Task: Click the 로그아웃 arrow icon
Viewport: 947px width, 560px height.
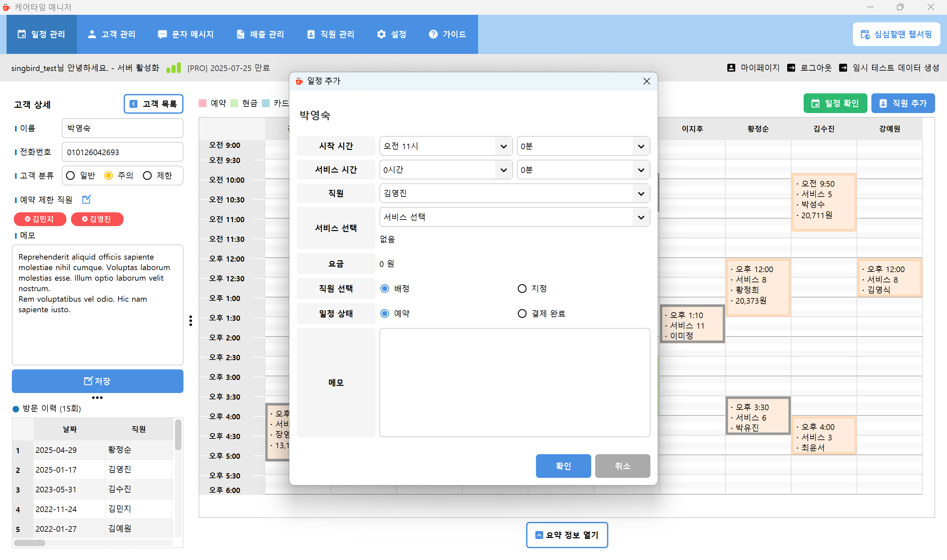Action: [791, 68]
